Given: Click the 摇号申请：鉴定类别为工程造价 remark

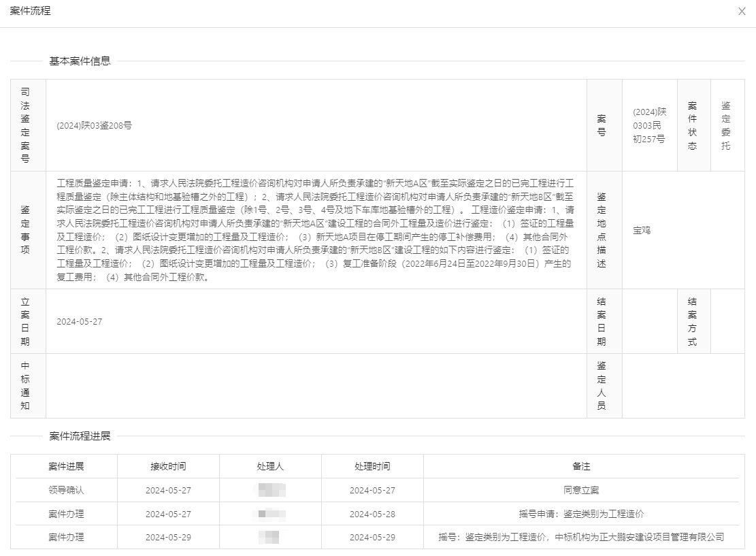Looking at the screenshot, I should [x=581, y=514].
